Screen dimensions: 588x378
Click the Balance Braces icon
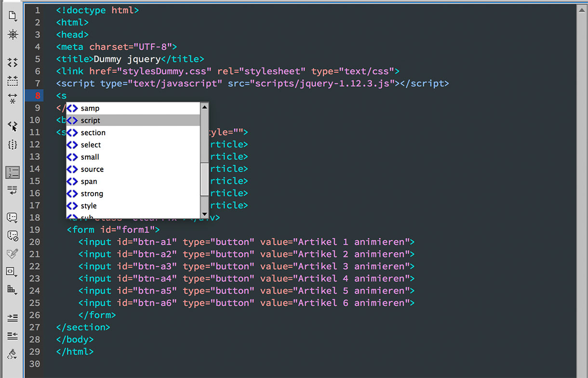[x=13, y=144]
